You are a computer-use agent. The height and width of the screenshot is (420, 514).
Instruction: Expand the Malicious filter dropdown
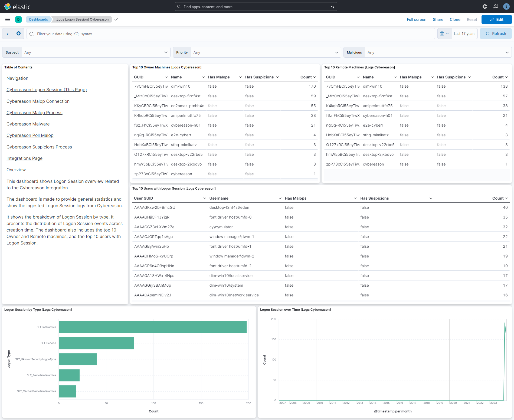[507, 52]
